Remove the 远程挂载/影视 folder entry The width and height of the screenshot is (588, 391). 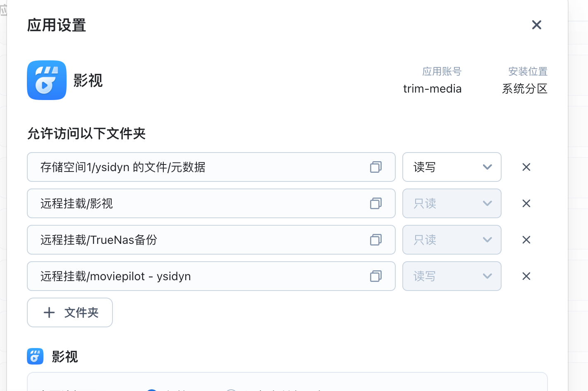pyautogui.click(x=526, y=203)
